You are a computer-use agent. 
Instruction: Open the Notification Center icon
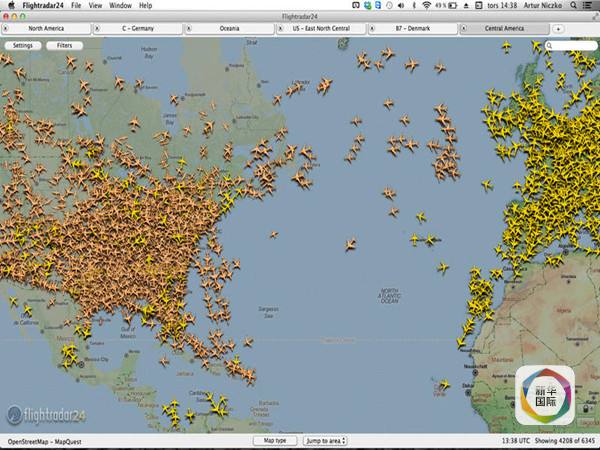pyautogui.click(x=590, y=5)
